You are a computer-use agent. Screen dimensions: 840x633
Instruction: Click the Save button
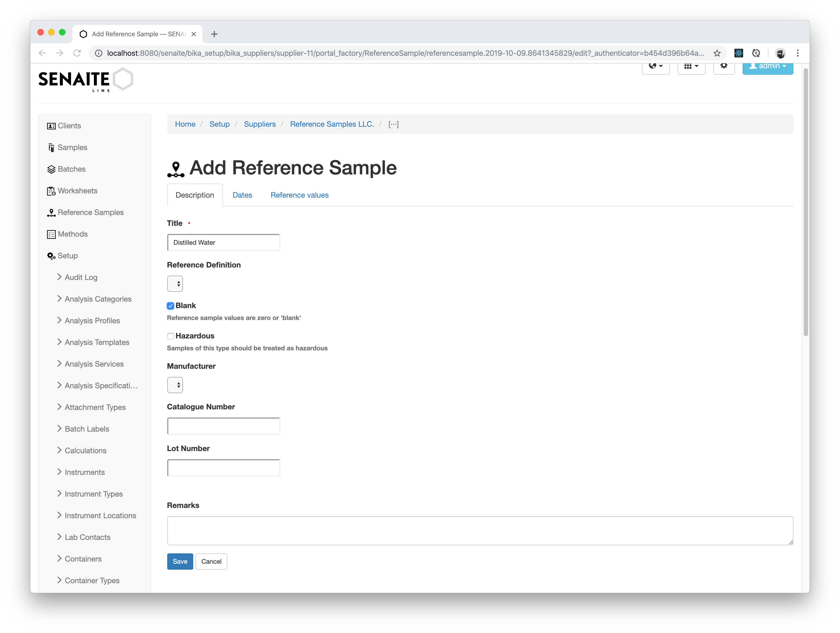pos(180,562)
